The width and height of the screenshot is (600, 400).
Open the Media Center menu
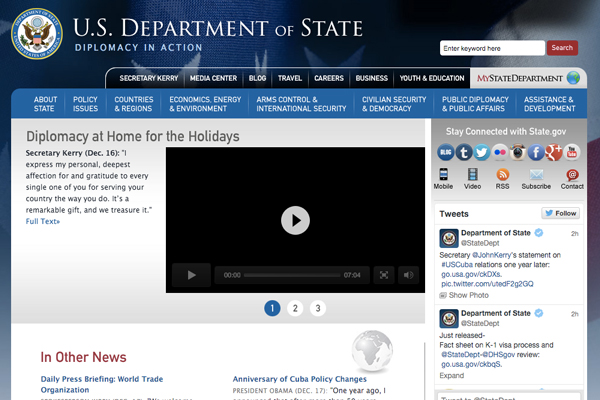[x=214, y=78]
